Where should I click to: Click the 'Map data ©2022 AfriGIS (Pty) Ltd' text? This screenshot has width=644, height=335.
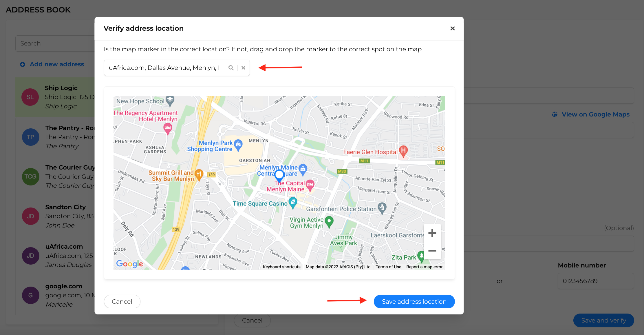338,267
